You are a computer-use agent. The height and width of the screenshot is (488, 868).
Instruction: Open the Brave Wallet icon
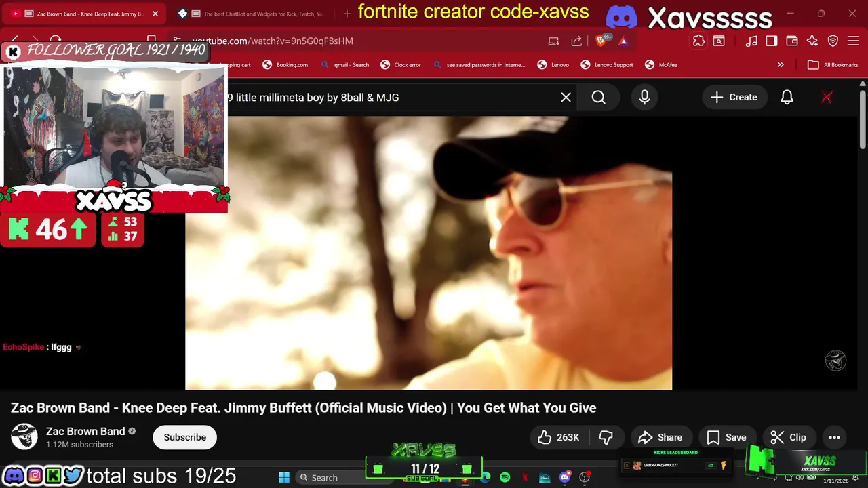(792, 41)
